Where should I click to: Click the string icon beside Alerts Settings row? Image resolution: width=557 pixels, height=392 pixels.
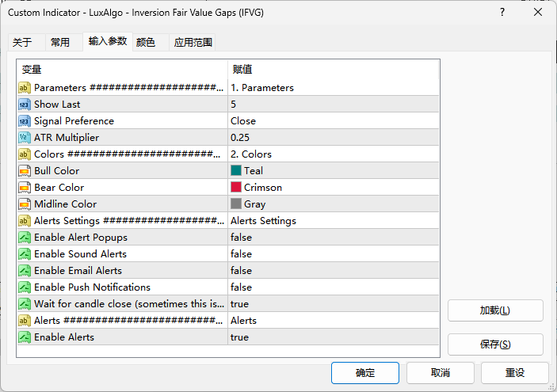click(x=24, y=220)
